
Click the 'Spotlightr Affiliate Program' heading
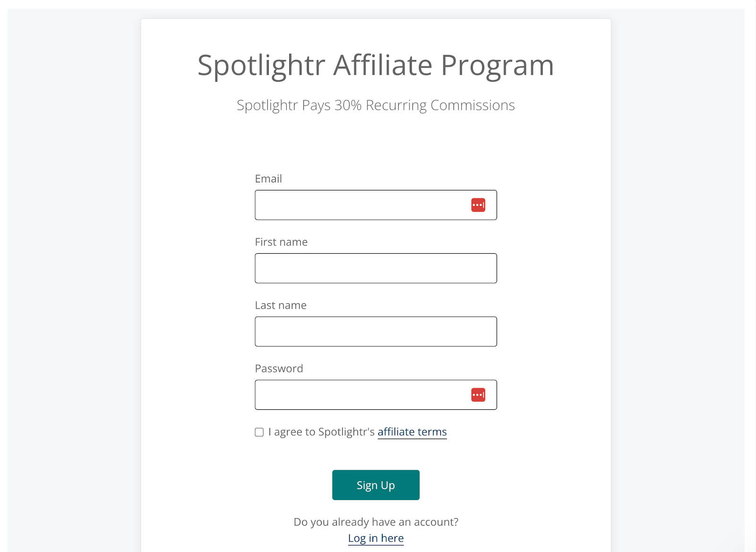tap(375, 65)
